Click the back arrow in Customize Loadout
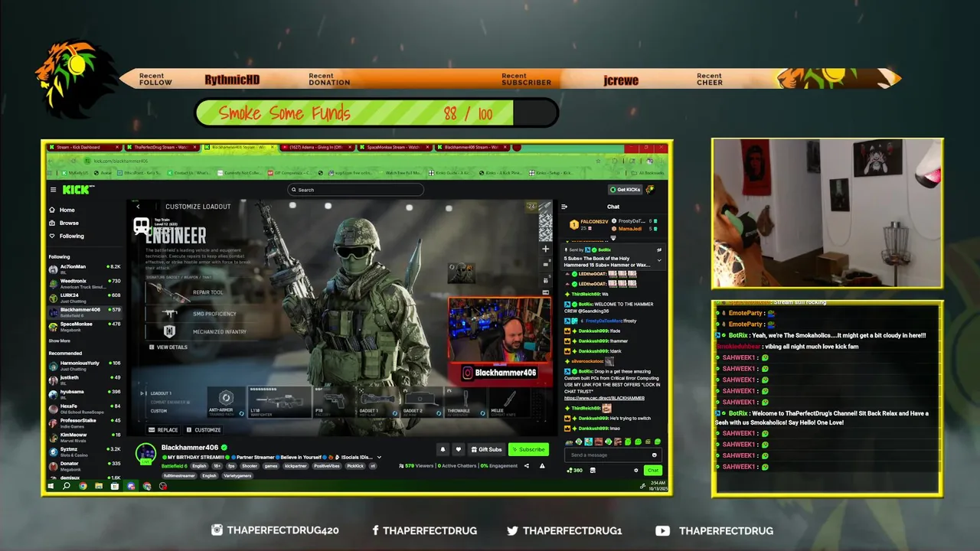Viewport: 980px width, 551px height. pyautogui.click(x=138, y=207)
